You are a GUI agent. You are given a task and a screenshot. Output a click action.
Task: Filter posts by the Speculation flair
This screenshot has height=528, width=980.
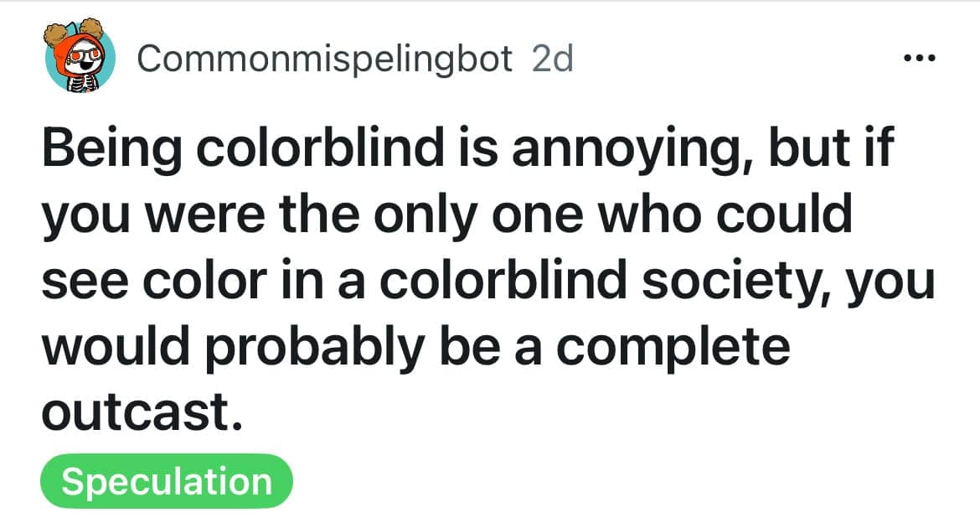[x=166, y=482]
